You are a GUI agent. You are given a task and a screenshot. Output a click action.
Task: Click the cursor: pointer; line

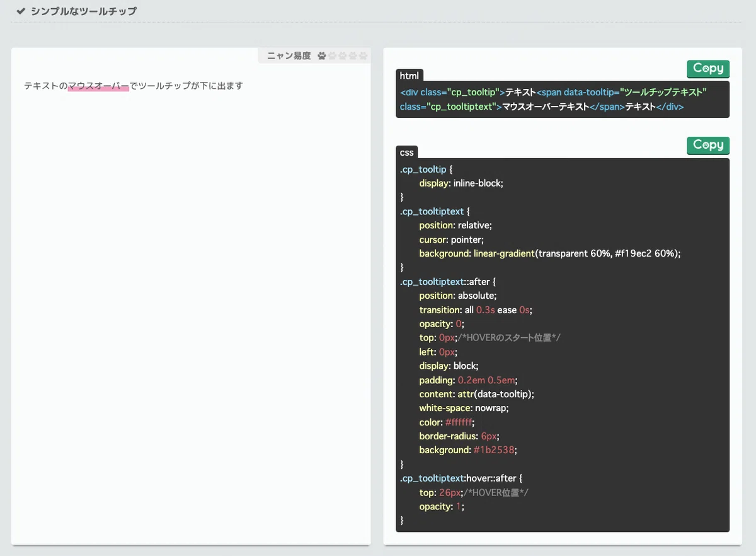451,240
